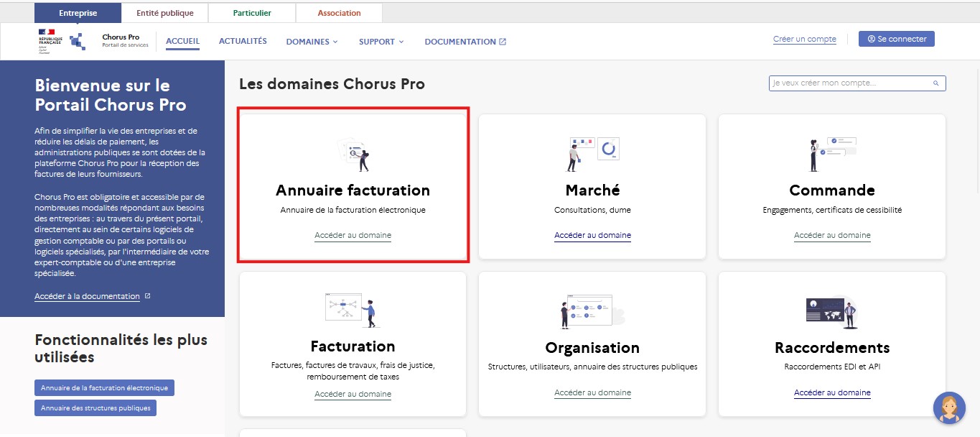The width and height of the screenshot is (980, 437).
Task: Click the Se connecter button
Action: [x=897, y=39]
